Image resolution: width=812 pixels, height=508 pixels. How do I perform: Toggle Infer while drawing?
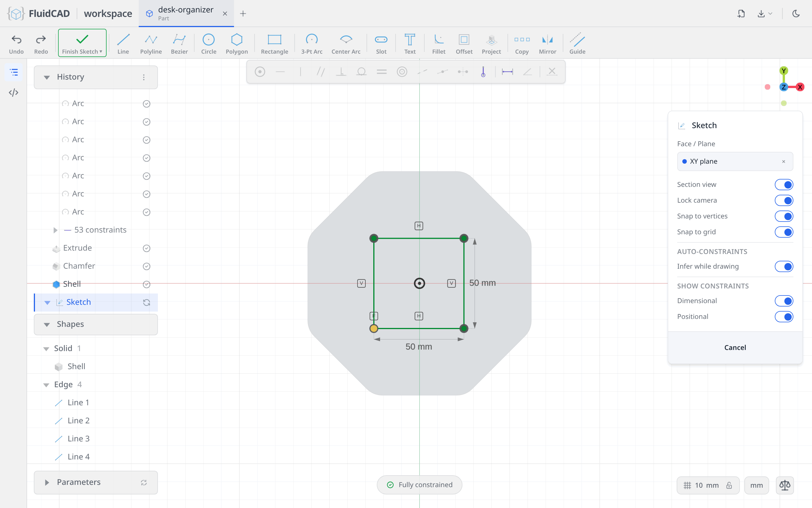point(784,266)
